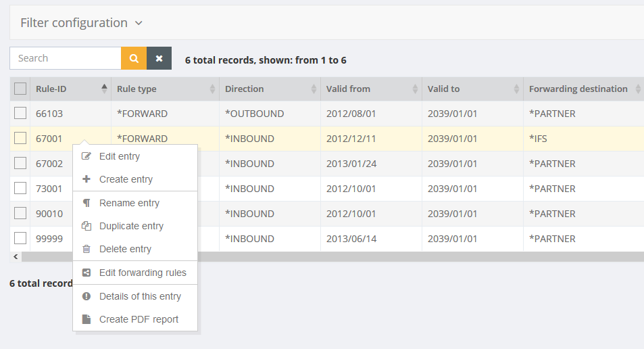Click the paragraph icon beside Rename entry
644x349 pixels.
[x=86, y=203]
